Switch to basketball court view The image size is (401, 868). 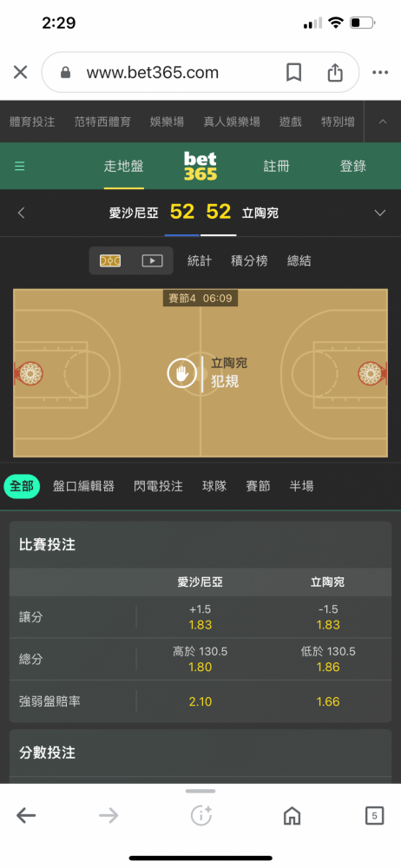pos(110,260)
